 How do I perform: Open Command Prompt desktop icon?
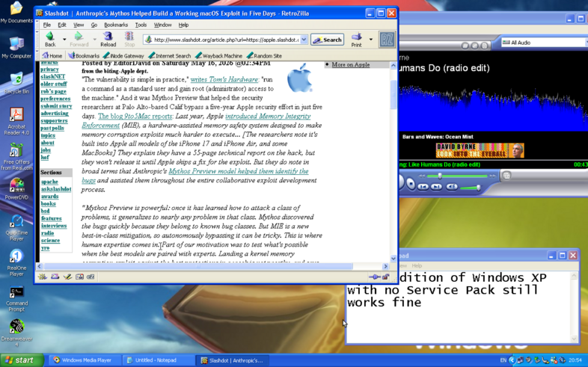[16, 298]
